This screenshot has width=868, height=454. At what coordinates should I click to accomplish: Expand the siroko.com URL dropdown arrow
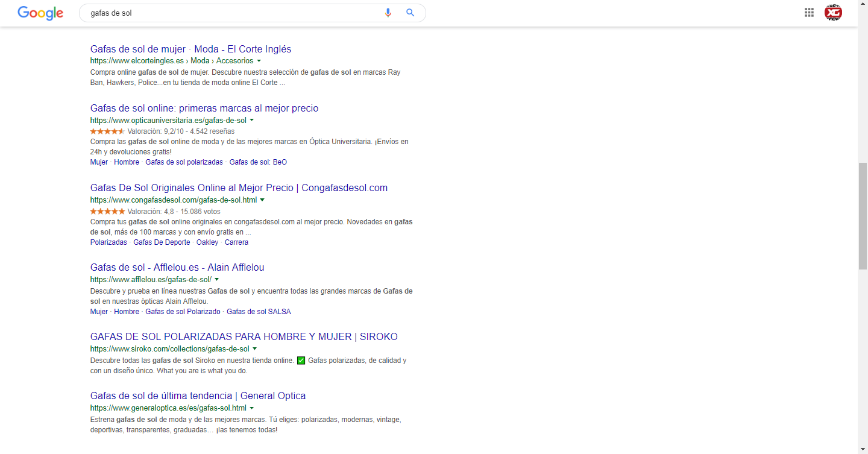pyautogui.click(x=254, y=348)
